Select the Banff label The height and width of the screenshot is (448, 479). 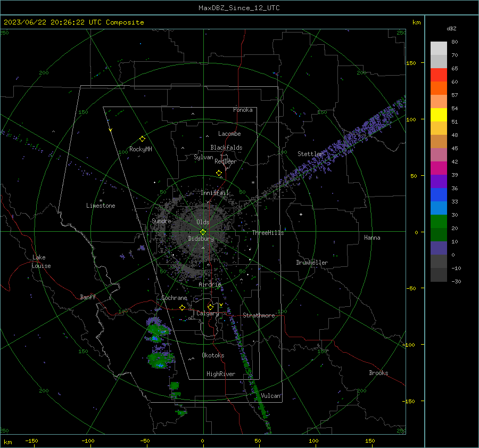[x=88, y=297]
